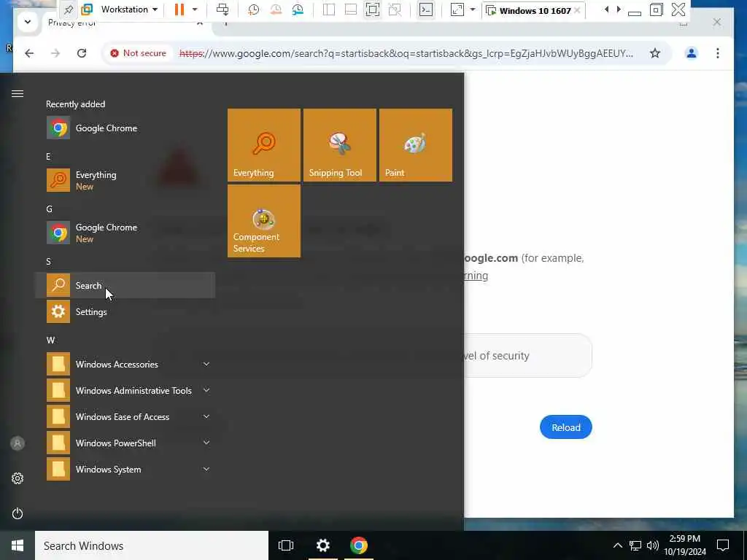Open Chrome tab search chevron
This screenshot has width=747, height=560.
pos(28,22)
